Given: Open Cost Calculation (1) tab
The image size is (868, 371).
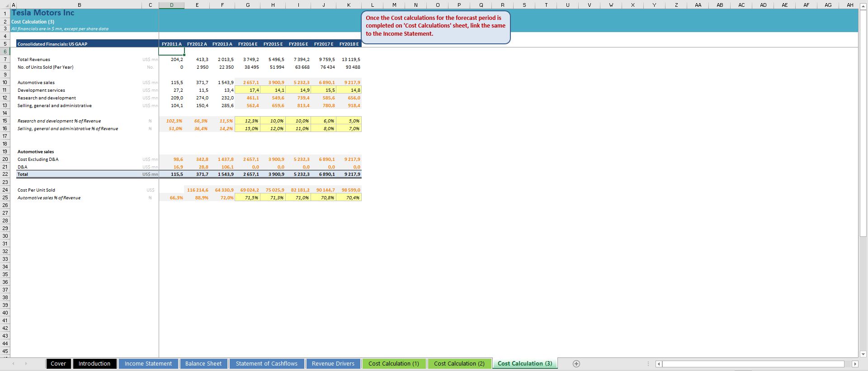Looking at the screenshot, I should pyautogui.click(x=394, y=364).
